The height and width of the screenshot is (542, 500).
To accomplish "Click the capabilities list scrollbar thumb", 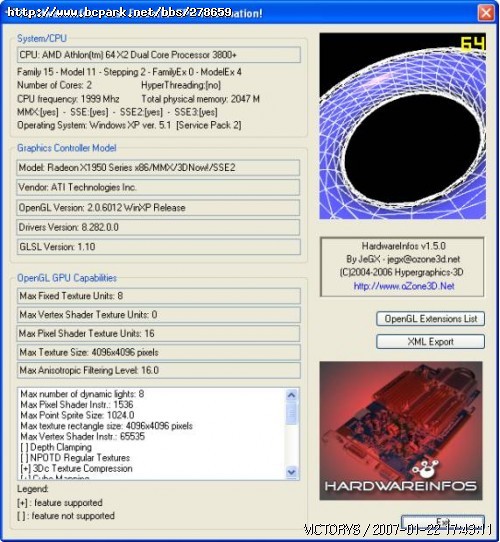I will point(291,412).
